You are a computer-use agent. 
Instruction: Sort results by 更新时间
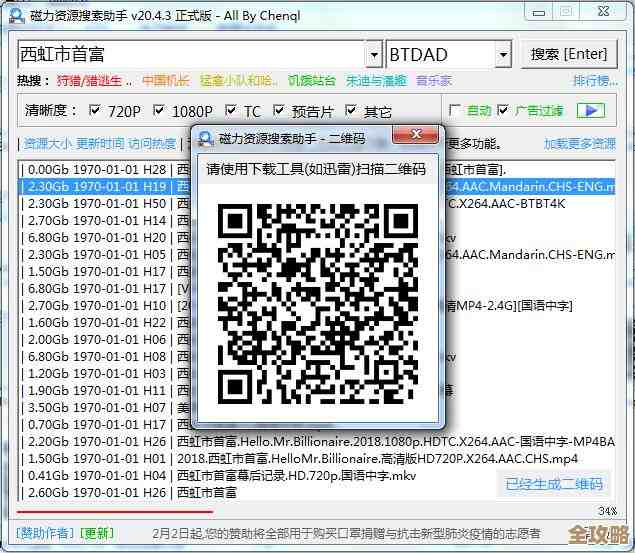99,144
